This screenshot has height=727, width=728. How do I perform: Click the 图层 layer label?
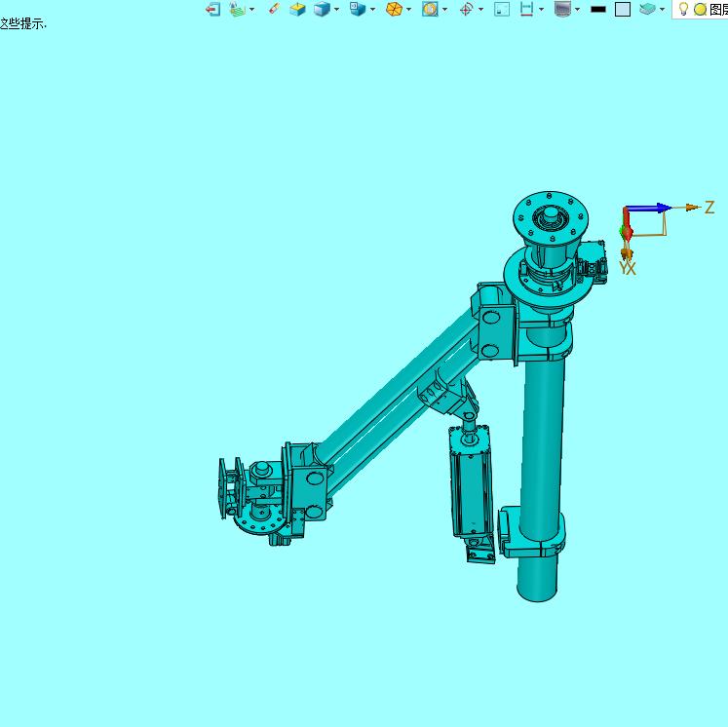[x=718, y=10]
